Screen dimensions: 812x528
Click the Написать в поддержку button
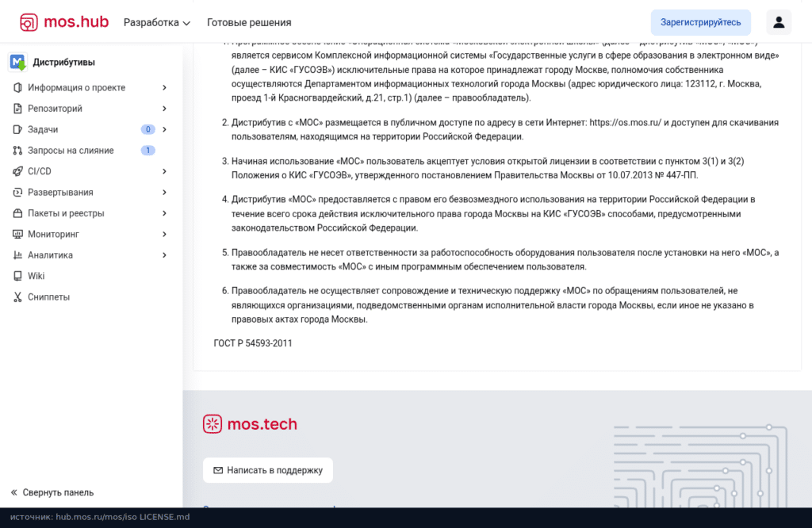coord(268,470)
